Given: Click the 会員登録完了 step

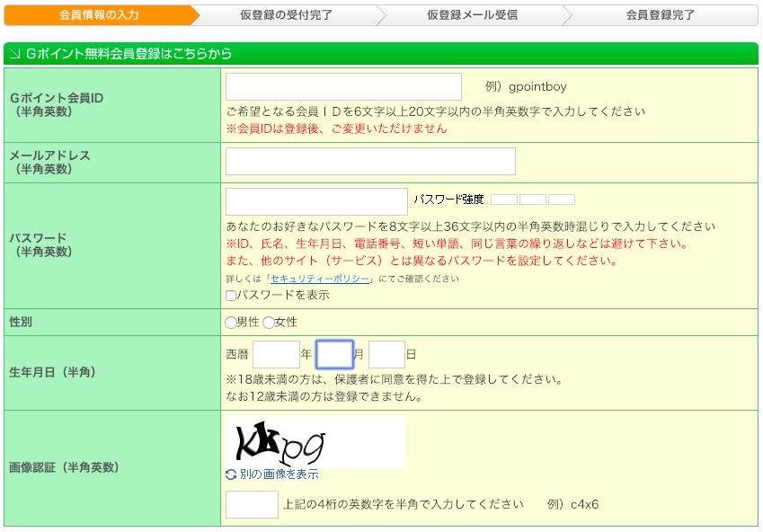Looking at the screenshot, I should (x=660, y=15).
